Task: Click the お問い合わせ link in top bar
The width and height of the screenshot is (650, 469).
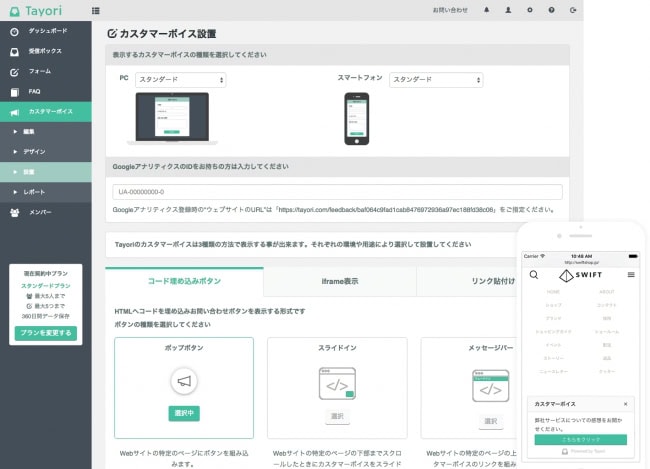Action: 449,10
